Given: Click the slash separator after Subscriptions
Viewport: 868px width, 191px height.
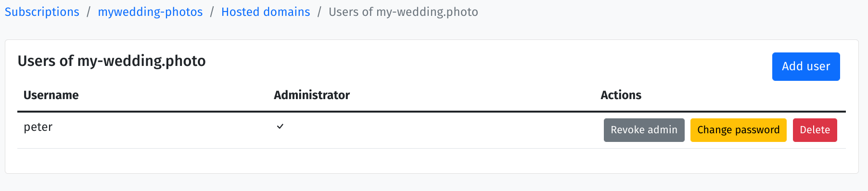Looking at the screenshot, I should coord(89,12).
